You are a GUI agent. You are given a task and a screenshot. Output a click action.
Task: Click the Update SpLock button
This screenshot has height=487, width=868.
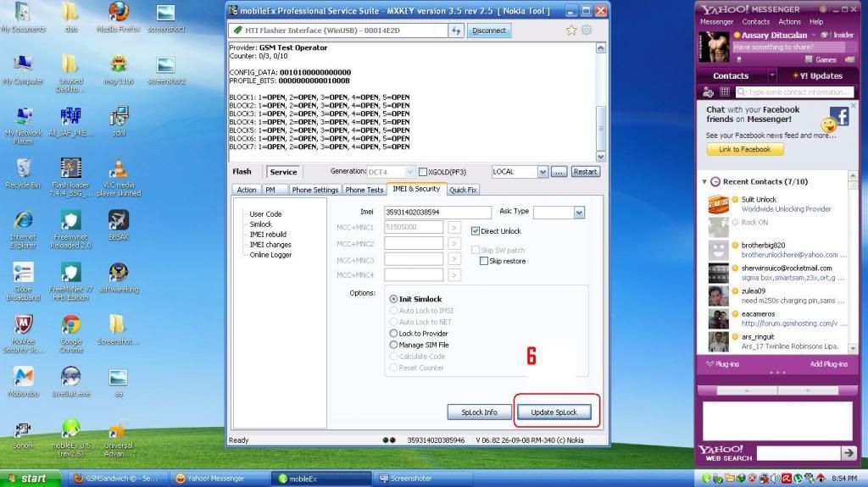(554, 412)
